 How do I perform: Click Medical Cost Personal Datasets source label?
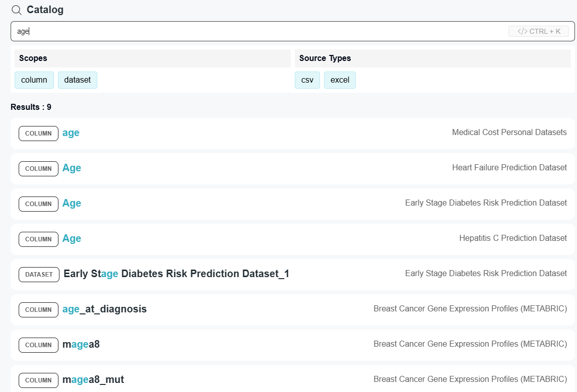(x=509, y=133)
